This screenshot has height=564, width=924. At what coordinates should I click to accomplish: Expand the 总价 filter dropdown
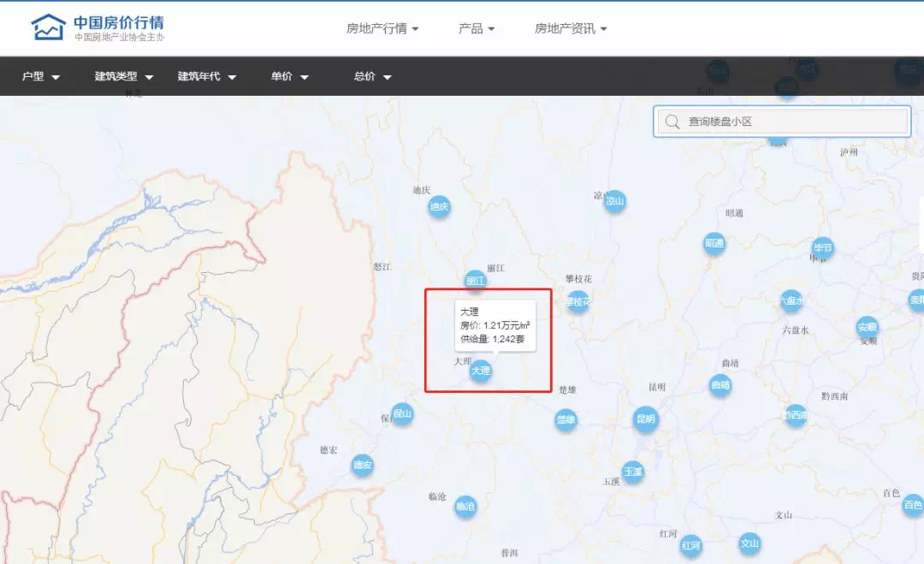(x=373, y=77)
